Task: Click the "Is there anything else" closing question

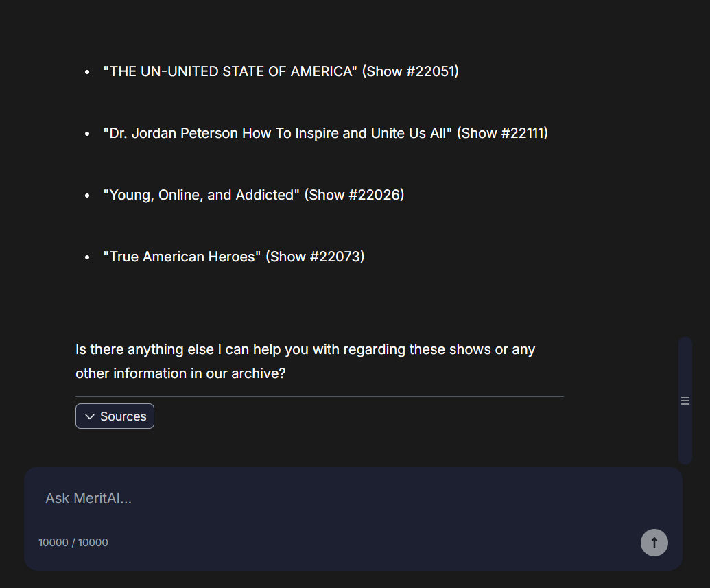Action: [305, 361]
